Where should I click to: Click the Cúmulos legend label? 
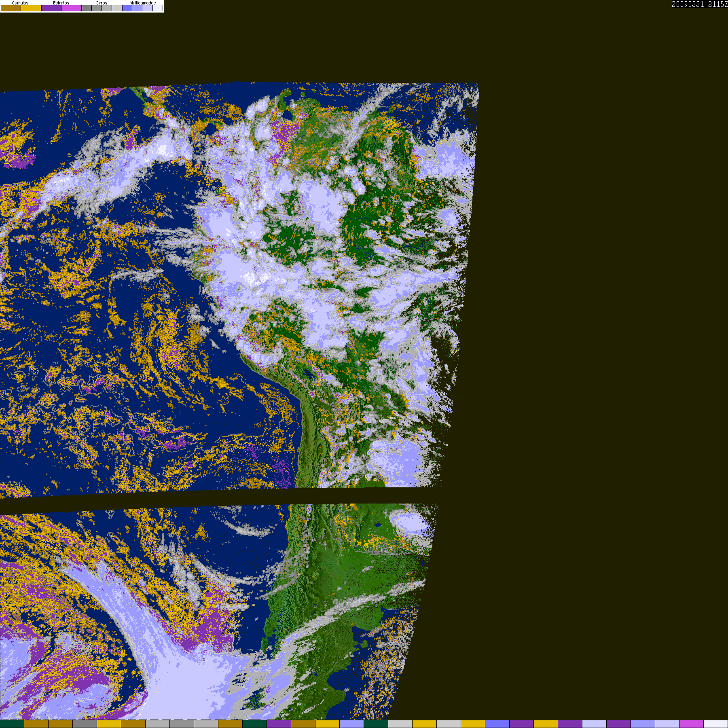tap(20, 3)
